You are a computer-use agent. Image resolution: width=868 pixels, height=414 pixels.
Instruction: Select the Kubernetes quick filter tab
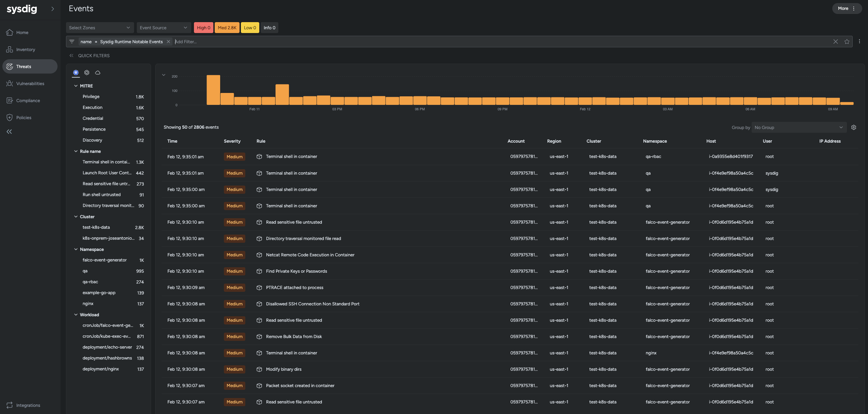[76, 73]
